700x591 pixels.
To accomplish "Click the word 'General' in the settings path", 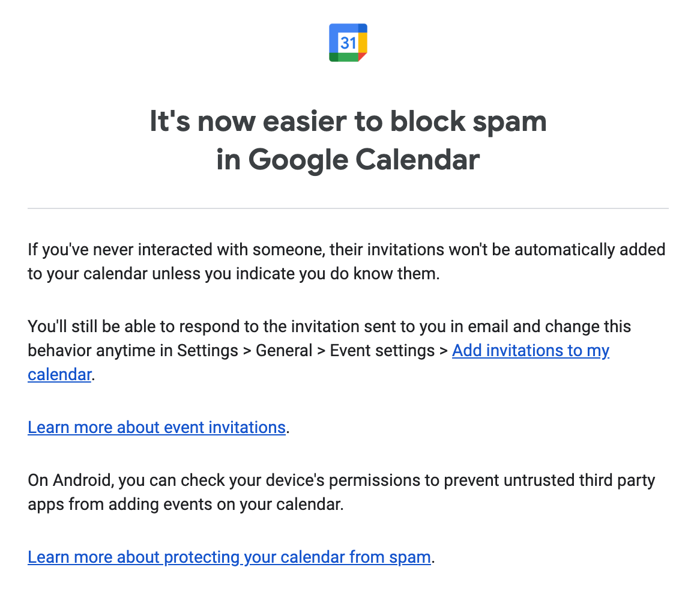I will (x=284, y=351).
